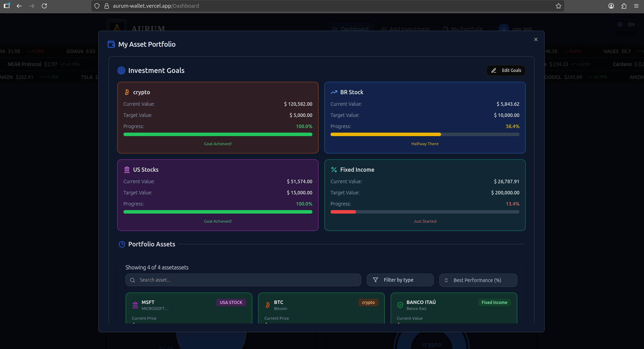Open the Best Performance (%) sort dropdown
The height and width of the screenshot is (349, 644).
(478, 280)
